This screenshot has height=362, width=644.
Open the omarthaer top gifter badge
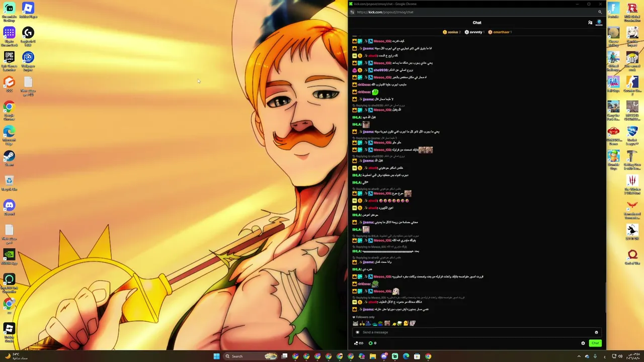500,32
